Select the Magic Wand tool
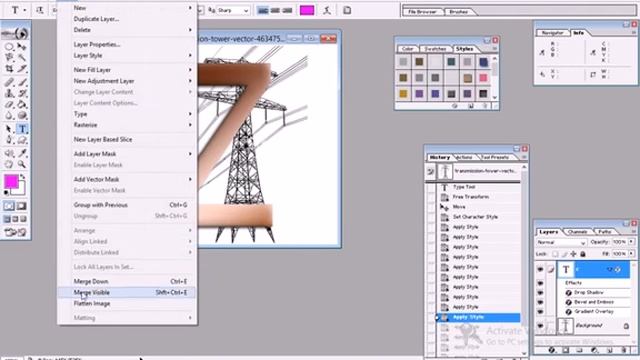The height and width of the screenshot is (360, 640). point(22,58)
